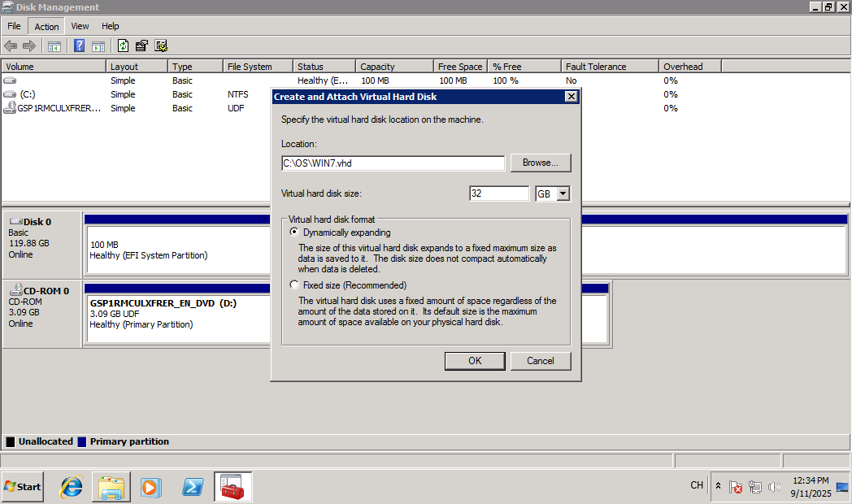This screenshot has width=852, height=504.
Task: Select Fixed size (Recommended) option
Action: click(294, 285)
